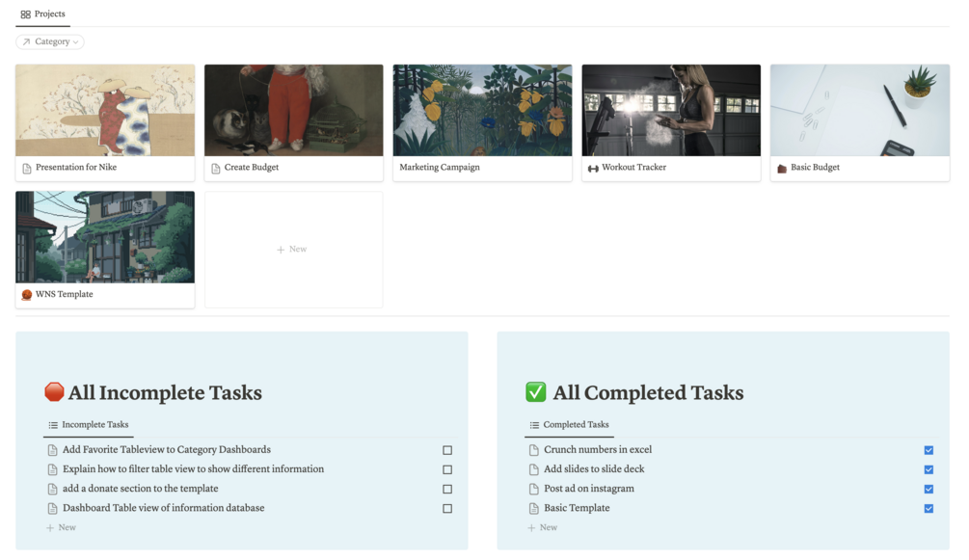Click the page icon on Create Budget
This screenshot has height=560, width=969.
coord(216,168)
